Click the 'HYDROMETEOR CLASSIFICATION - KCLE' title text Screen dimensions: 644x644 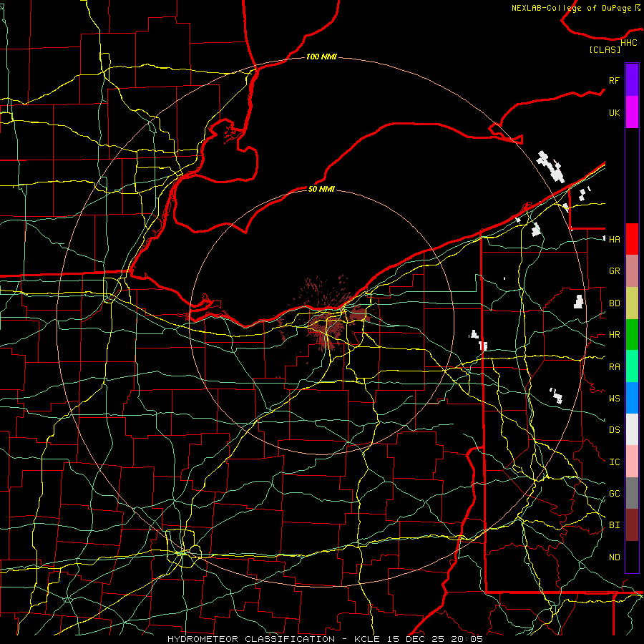273,639
